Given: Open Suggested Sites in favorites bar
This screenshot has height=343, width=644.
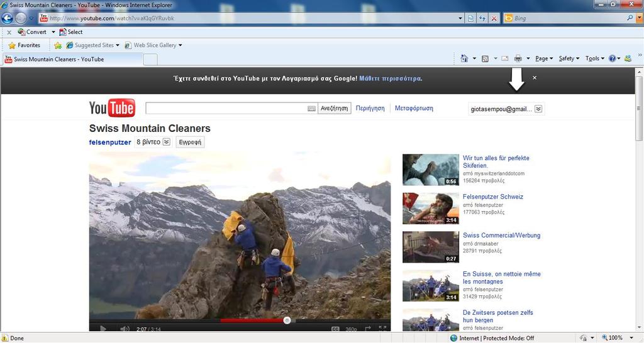Looking at the screenshot, I should point(93,45).
